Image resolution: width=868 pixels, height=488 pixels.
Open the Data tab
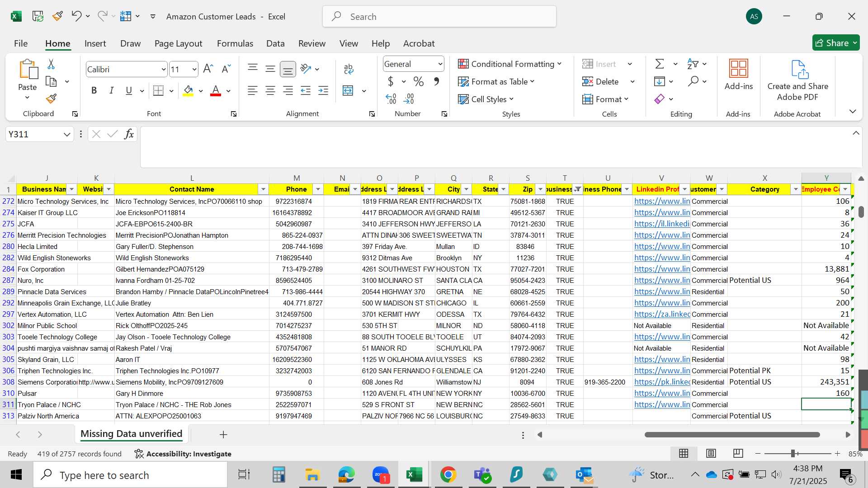click(x=275, y=43)
